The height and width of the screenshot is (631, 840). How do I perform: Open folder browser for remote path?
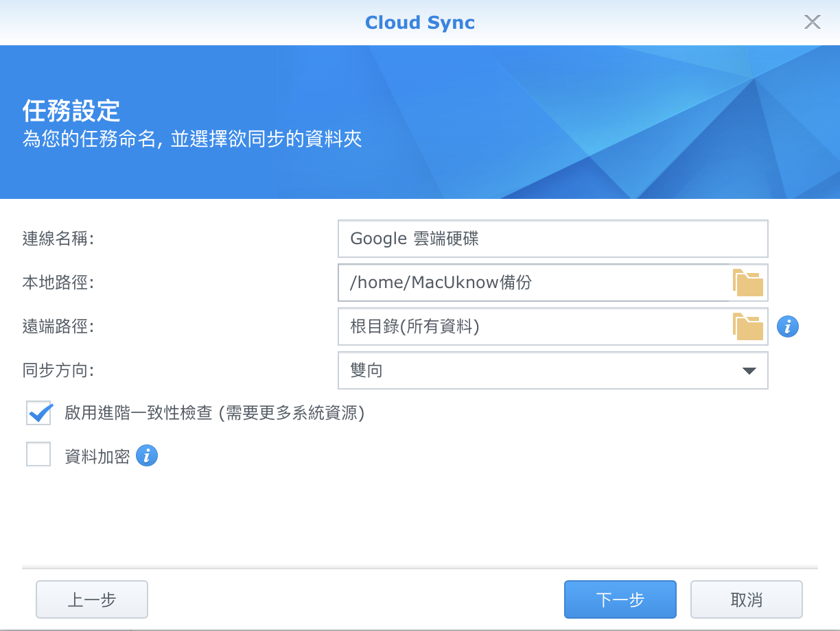point(748,326)
